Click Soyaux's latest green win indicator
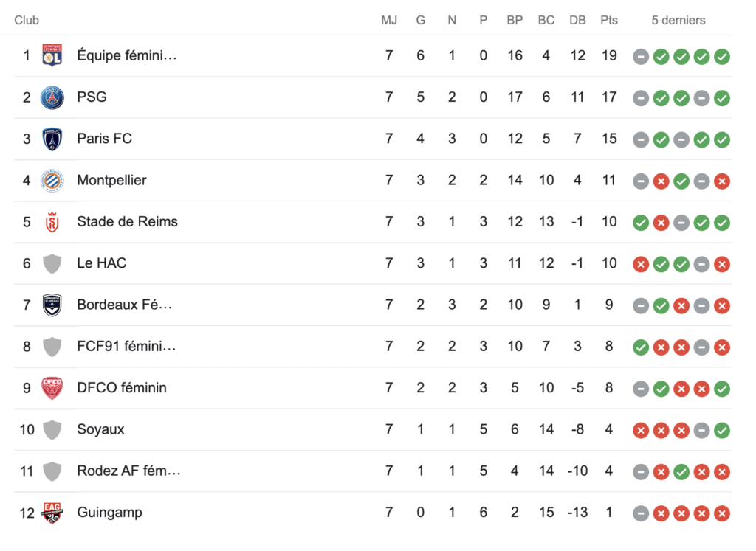Screen dimensions: 756x551 (x=722, y=430)
